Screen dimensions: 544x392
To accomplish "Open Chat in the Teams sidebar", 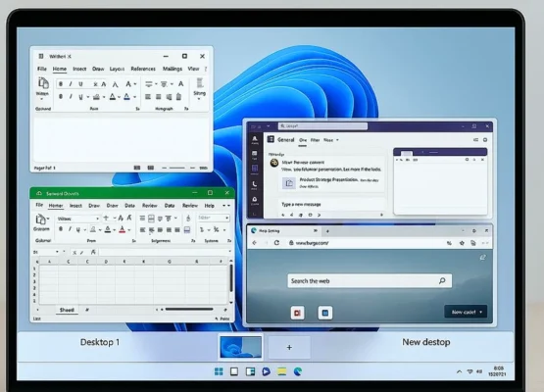I will point(255,155).
